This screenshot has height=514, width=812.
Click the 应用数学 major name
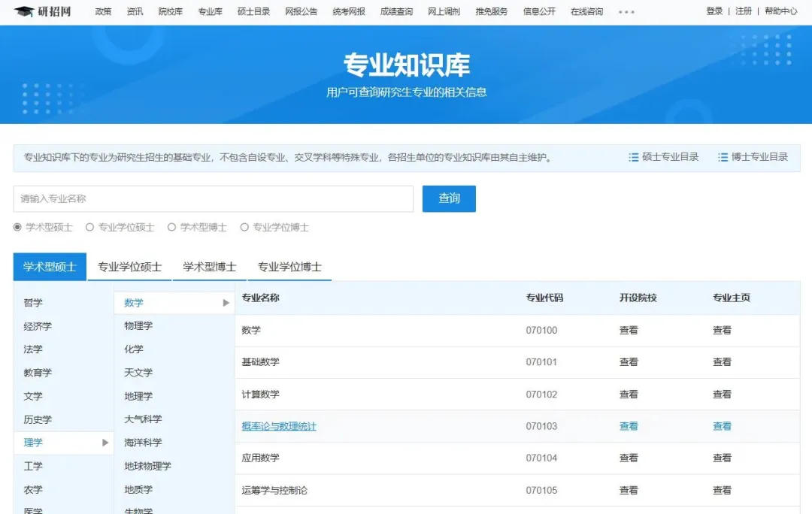[x=260, y=458]
